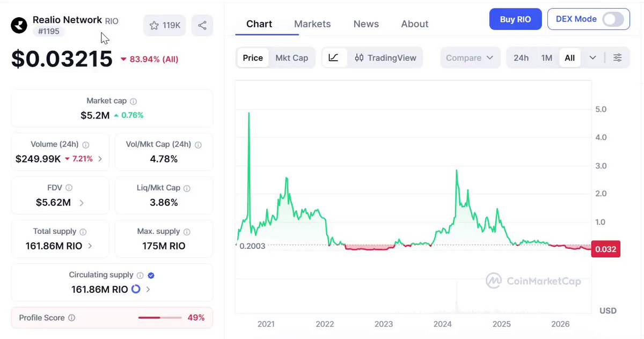Expand Volume (24h) details chevron

click(x=100, y=159)
